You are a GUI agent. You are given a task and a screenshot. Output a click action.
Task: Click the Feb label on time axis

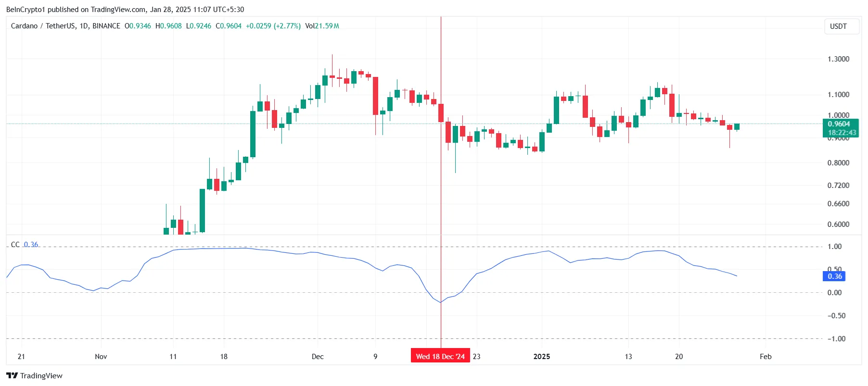click(x=766, y=356)
